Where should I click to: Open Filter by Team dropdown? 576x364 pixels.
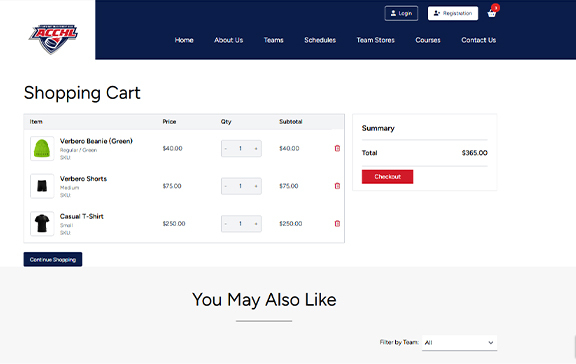459,343
